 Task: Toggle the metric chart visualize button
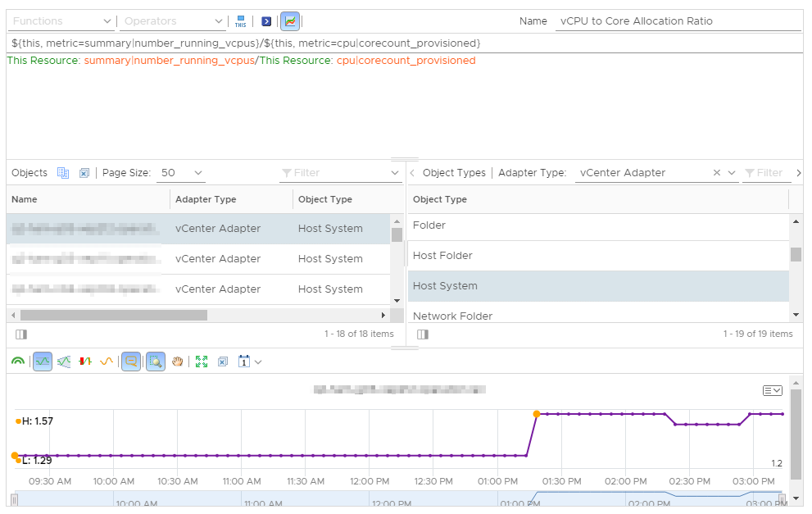289,21
